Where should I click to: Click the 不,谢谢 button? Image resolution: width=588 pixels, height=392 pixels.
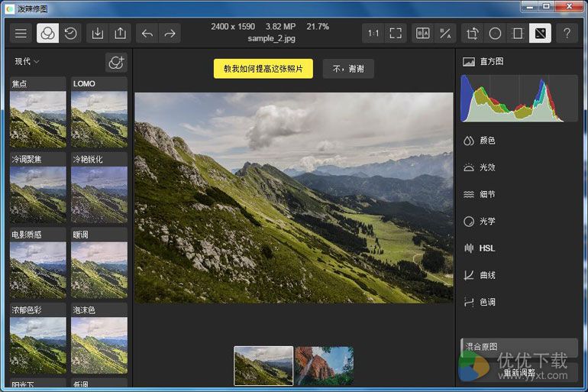tap(348, 69)
